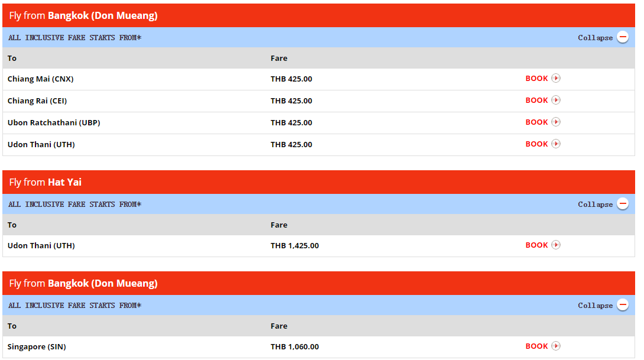The height and width of the screenshot is (360, 644).
Task: Book the Chiang Rai (CEI) flight
Action: tap(536, 100)
